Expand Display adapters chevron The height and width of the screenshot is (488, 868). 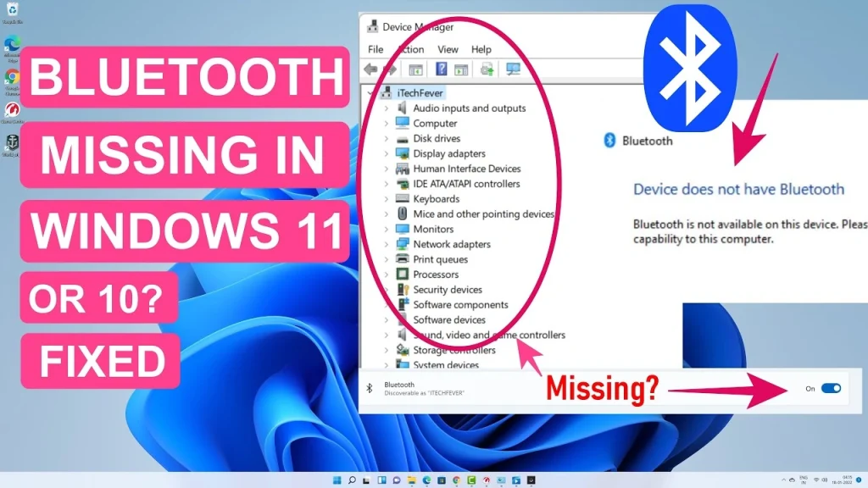pyautogui.click(x=387, y=154)
